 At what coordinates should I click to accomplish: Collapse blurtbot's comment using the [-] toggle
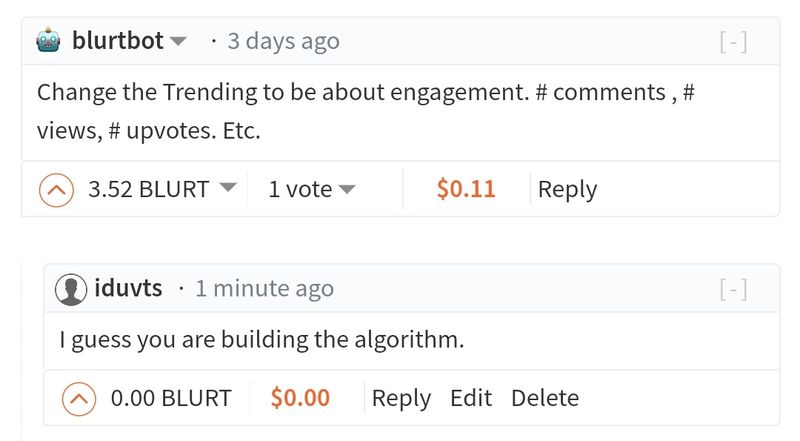click(733, 42)
